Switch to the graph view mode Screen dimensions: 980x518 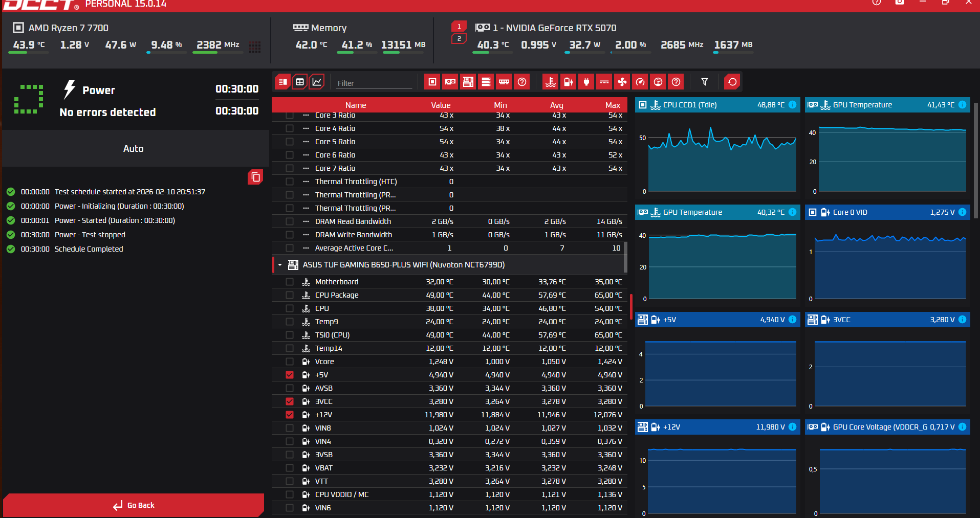(317, 82)
